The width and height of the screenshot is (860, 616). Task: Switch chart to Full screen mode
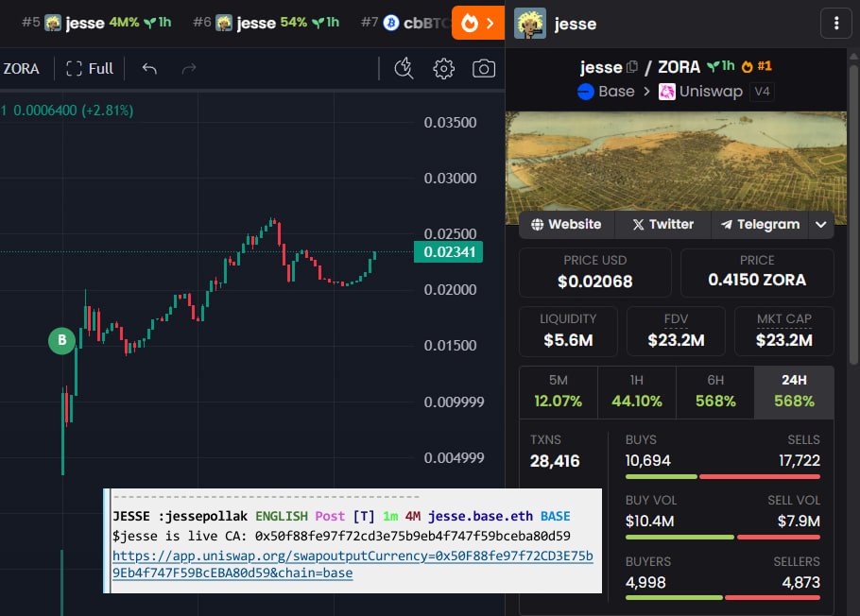click(89, 68)
